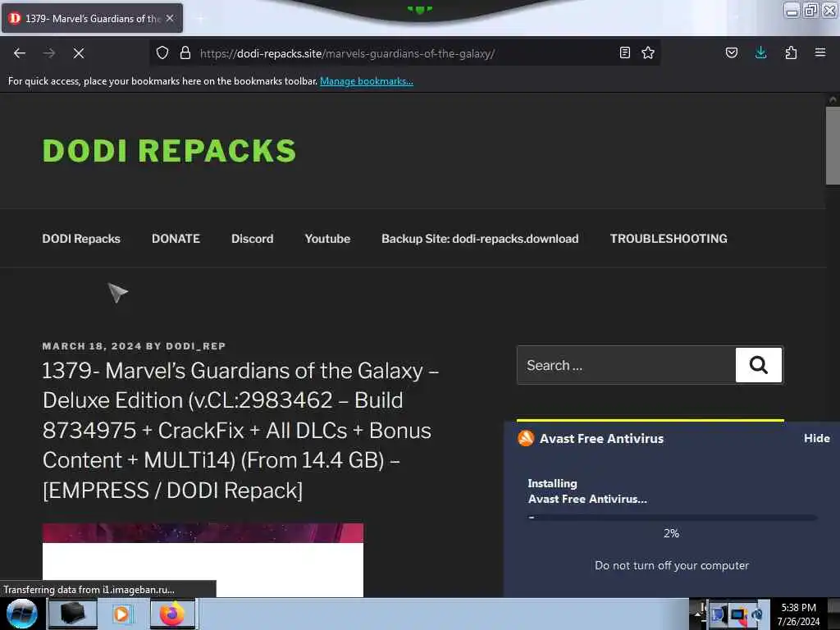Open tracking protection shield icon
840x630 pixels.
pyautogui.click(x=162, y=52)
